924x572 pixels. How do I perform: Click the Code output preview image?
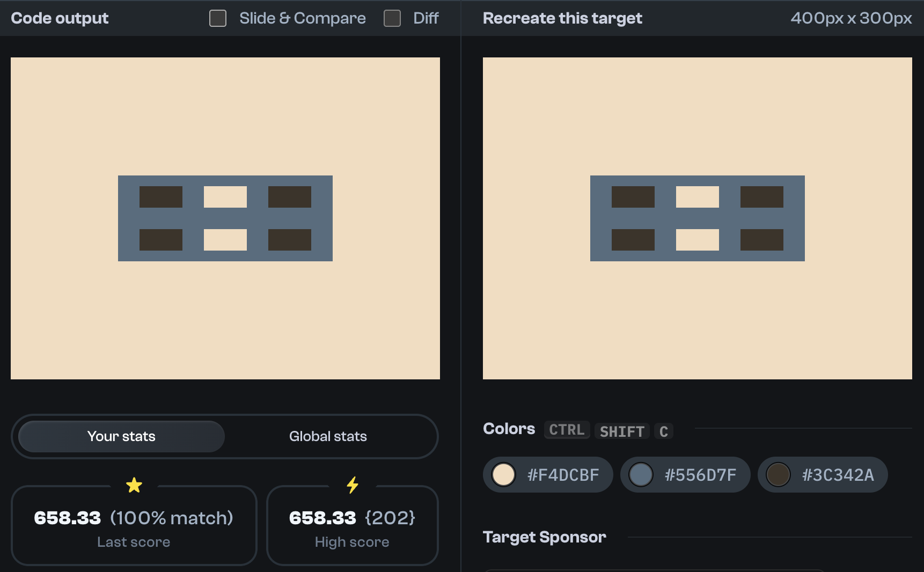[225, 217]
